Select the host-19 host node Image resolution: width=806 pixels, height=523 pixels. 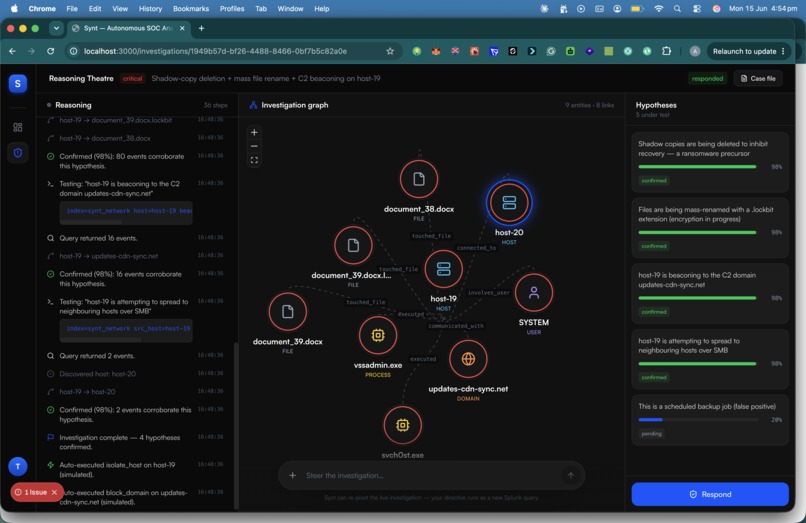(443, 269)
